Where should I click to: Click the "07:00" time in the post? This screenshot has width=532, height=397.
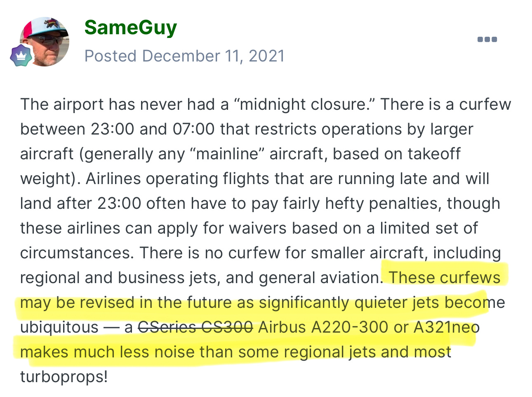pos(193,129)
